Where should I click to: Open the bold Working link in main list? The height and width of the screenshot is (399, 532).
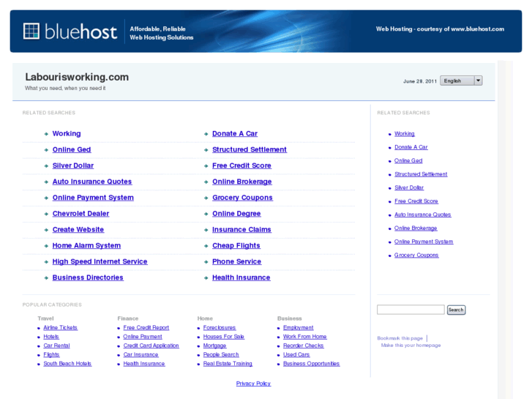tap(67, 133)
